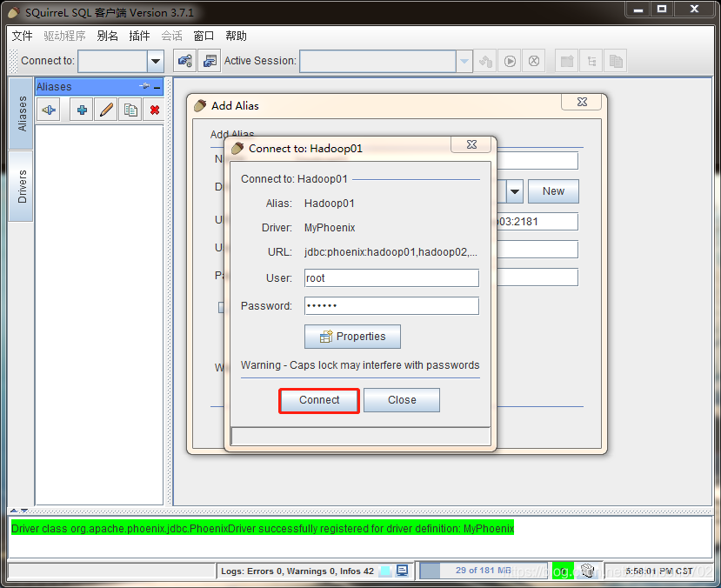Open the 插件 menu
721x588 pixels.
tap(139, 36)
